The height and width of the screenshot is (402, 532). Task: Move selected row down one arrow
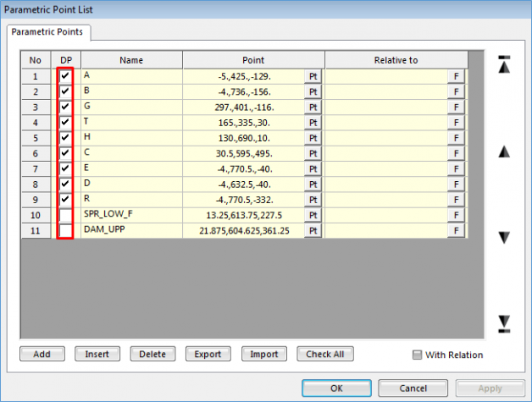pos(504,238)
